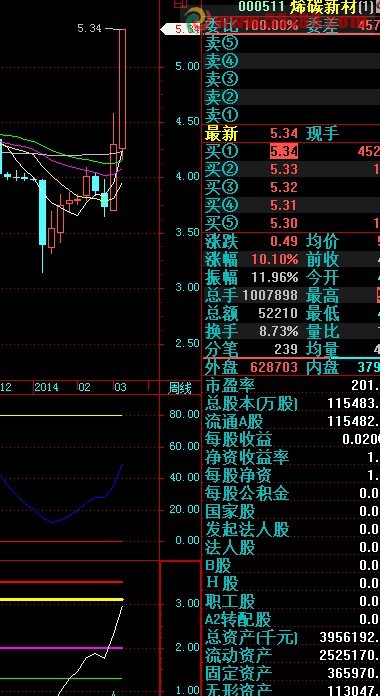The height and width of the screenshot is (696, 380).
Task: Click the 涨跌 value 0.49
Action: coord(284,241)
